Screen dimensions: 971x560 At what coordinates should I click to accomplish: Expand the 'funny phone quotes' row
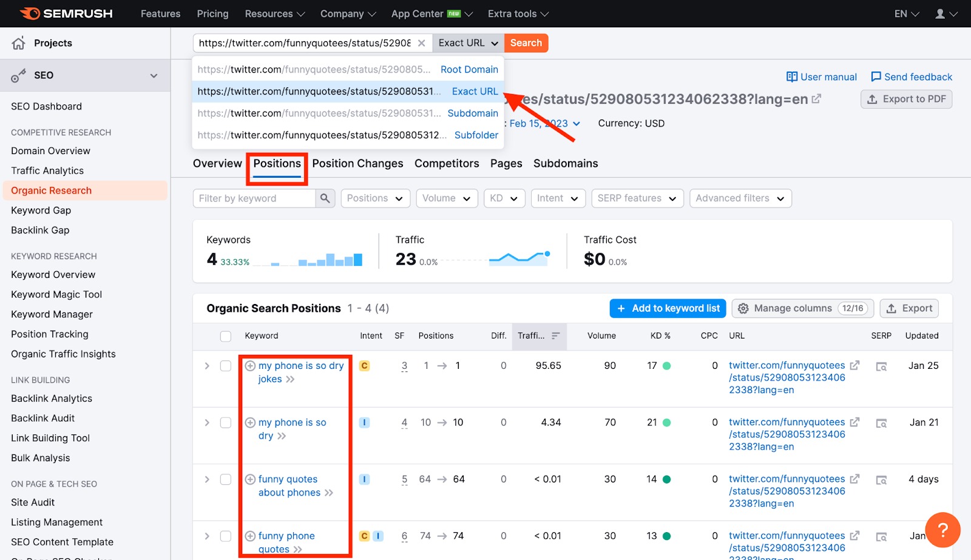(x=207, y=536)
